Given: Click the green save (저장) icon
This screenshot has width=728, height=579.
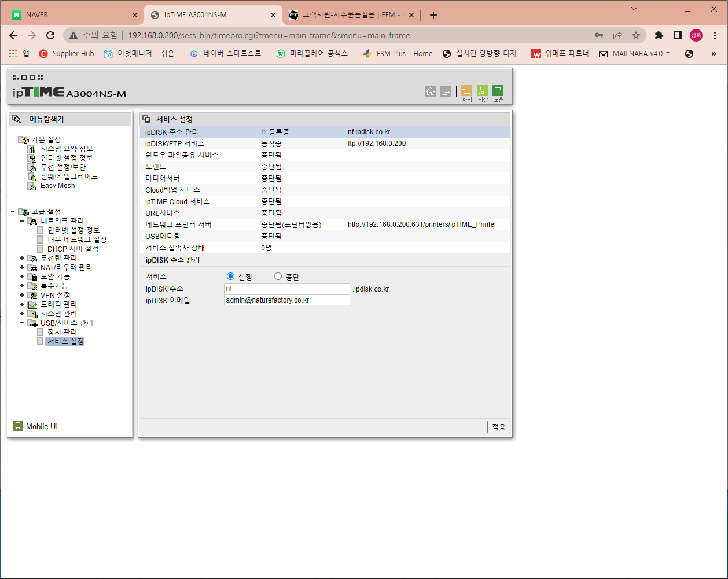Looking at the screenshot, I should tap(482, 91).
